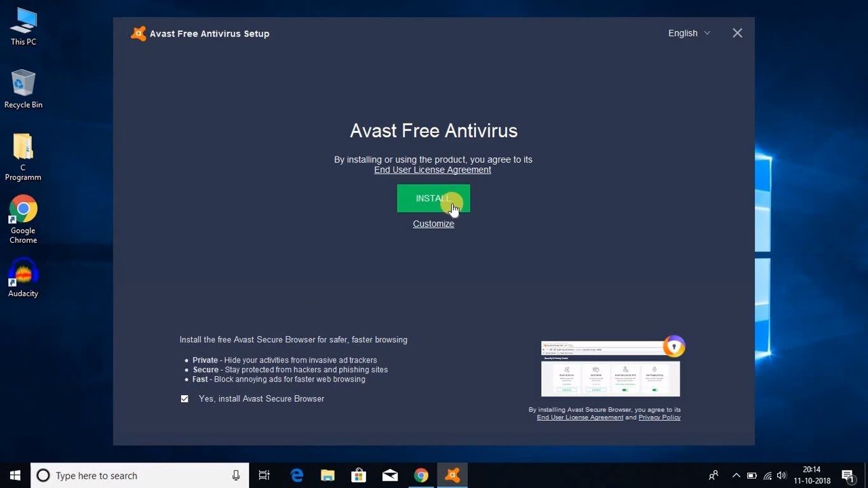Open the Customize link
This screenshot has height=488, width=868.
[x=433, y=224]
